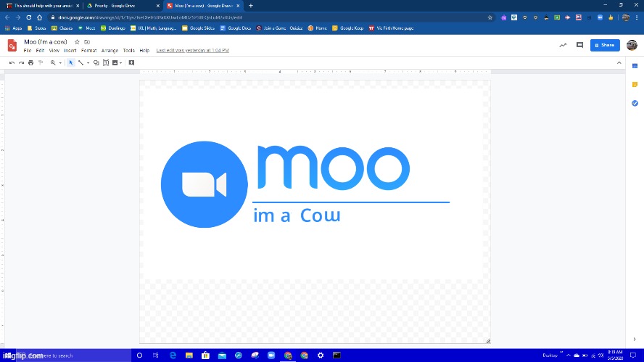Open the Image tool dropdown arrow
644x362 pixels.
[x=120, y=63]
